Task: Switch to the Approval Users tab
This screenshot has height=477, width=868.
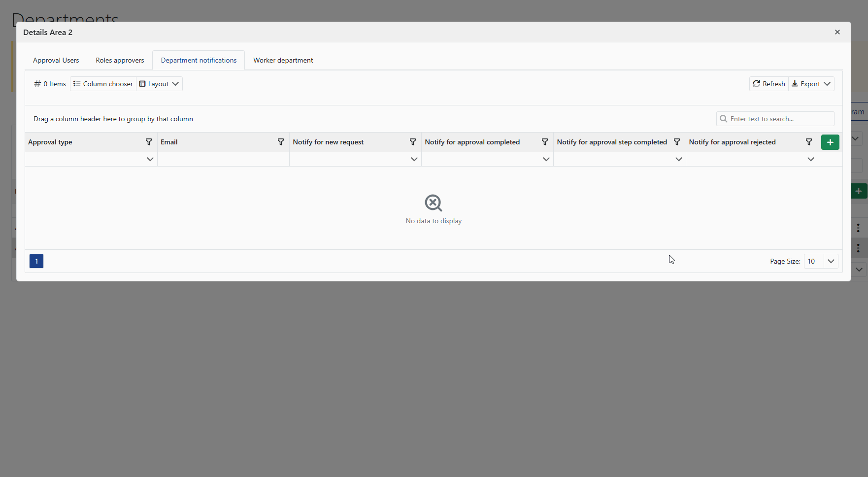Action: pos(56,60)
